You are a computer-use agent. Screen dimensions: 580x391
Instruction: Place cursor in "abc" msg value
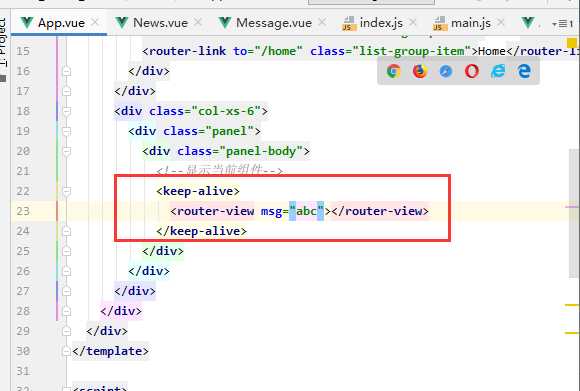coord(306,211)
